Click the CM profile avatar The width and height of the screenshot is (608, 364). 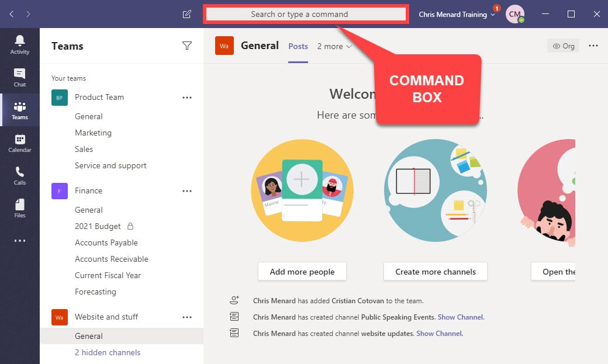click(514, 14)
